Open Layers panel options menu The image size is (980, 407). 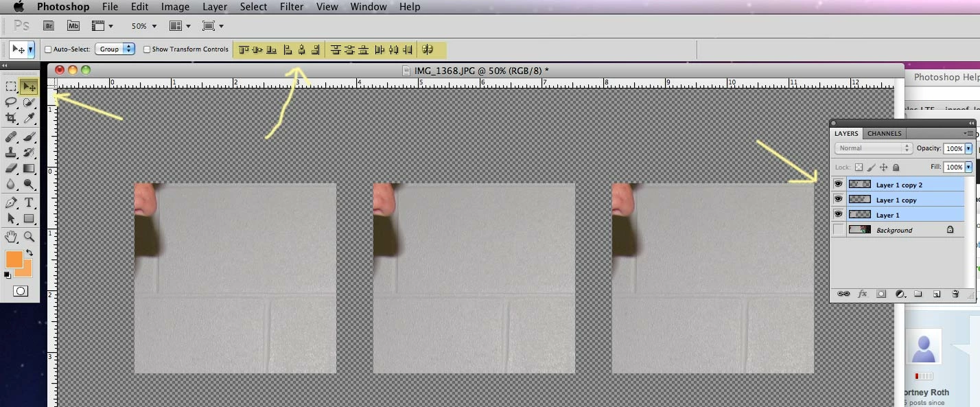968,133
